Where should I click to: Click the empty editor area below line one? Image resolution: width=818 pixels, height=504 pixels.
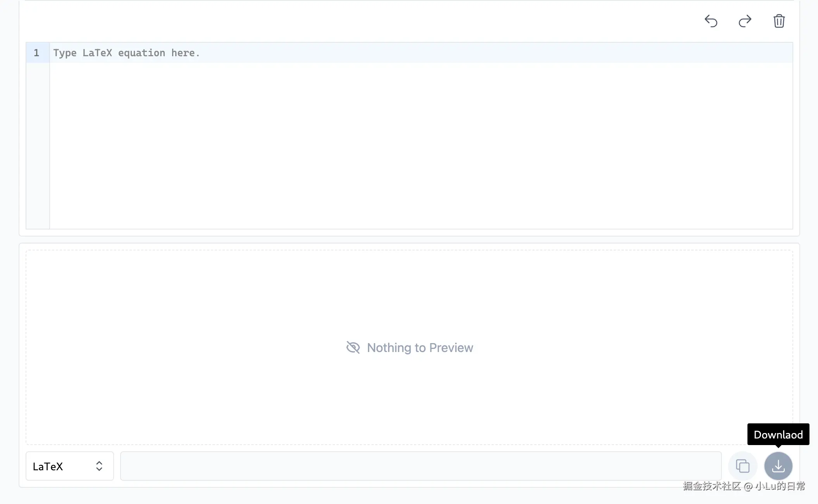coord(421,145)
